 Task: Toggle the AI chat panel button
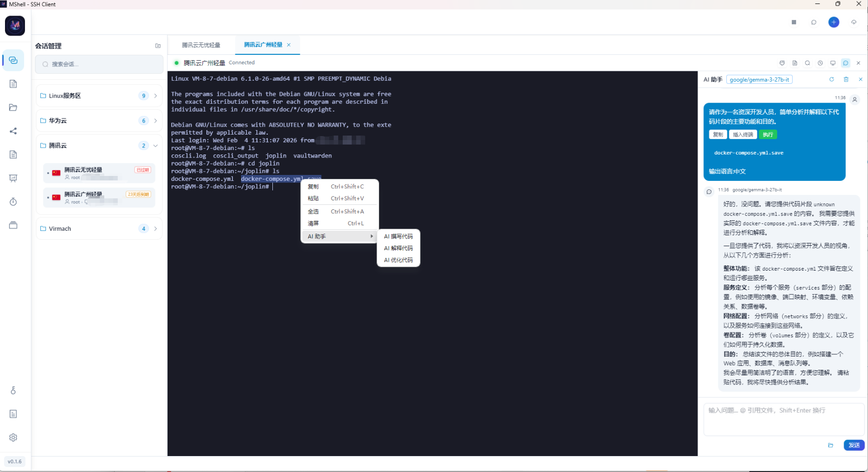point(846,63)
